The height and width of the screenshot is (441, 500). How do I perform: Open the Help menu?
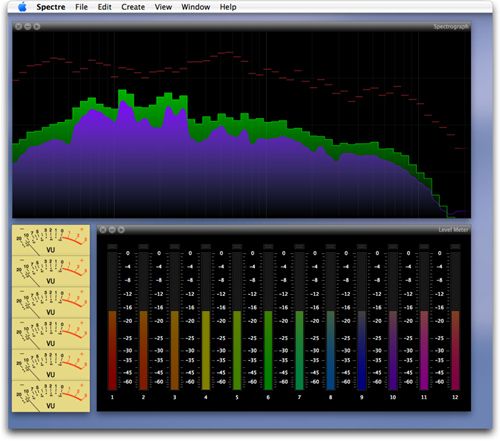tap(228, 7)
